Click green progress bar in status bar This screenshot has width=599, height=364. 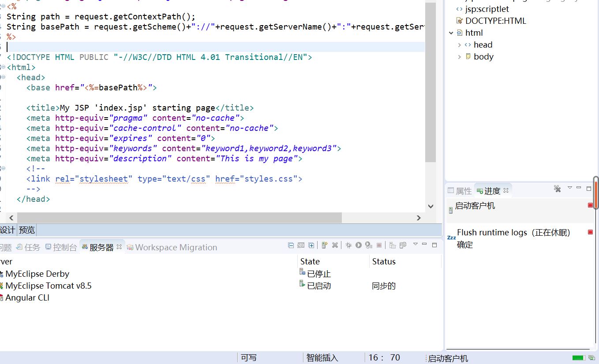pyautogui.click(x=578, y=358)
